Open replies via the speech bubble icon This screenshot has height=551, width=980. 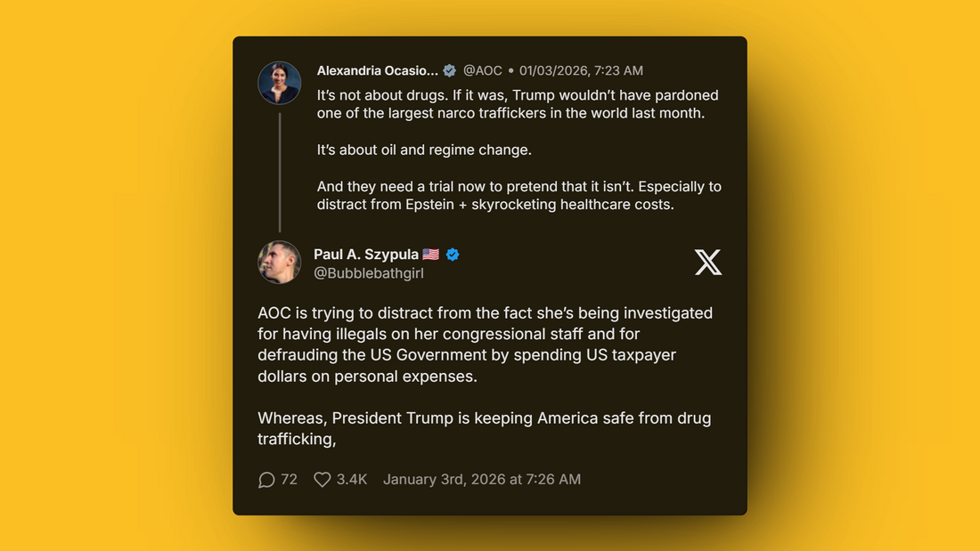tap(265, 479)
